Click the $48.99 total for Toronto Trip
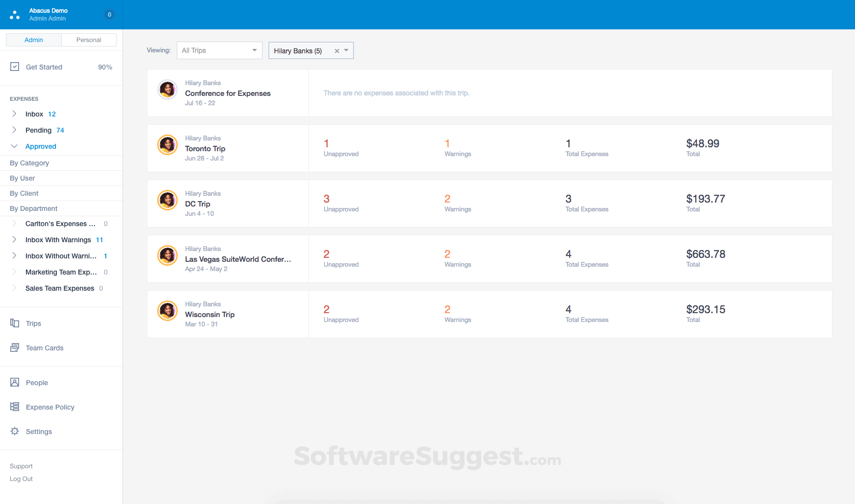Image resolution: width=855 pixels, height=504 pixels. point(703,143)
